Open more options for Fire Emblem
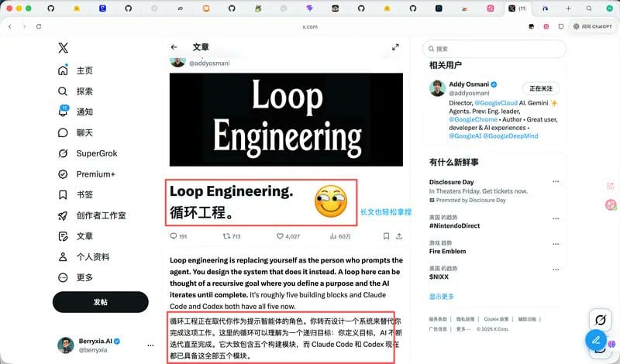Image resolution: width=620 pixels, height=364 pixels. 556,244
